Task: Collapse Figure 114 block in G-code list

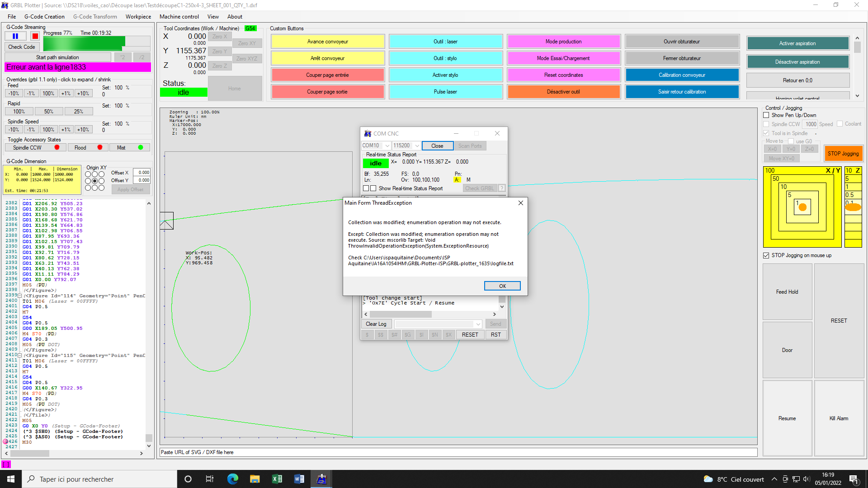Action: tap(19, 296)
